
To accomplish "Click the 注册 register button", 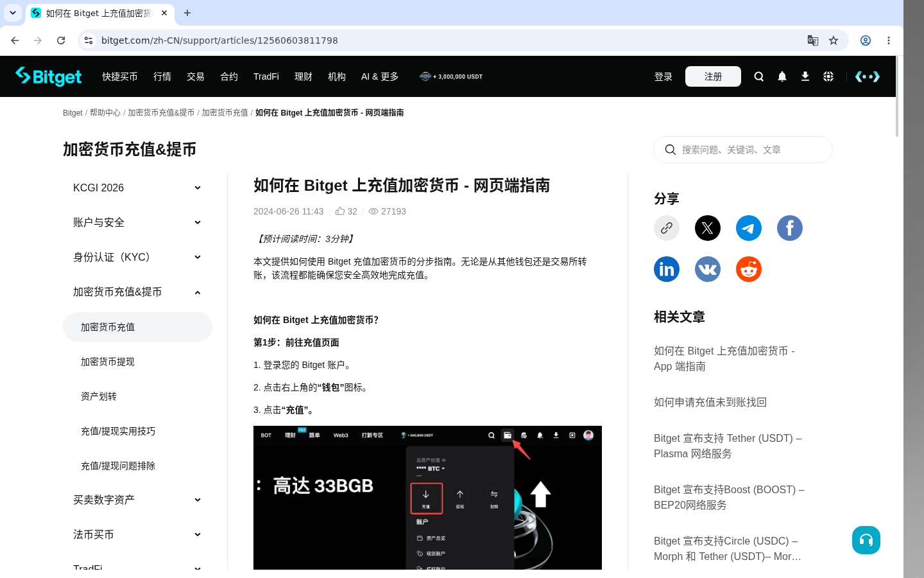I will point(713,76).
